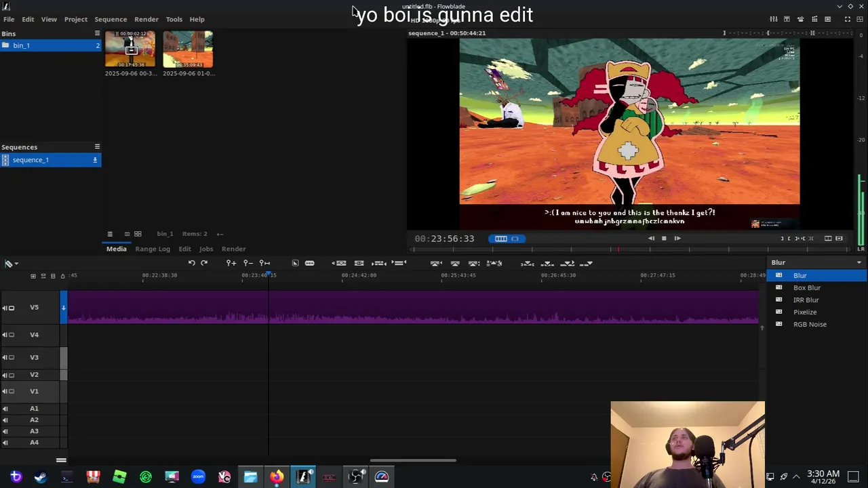The image size is (868, 488).
Task: Toggle mute on track V4
Action: point(5,335)
